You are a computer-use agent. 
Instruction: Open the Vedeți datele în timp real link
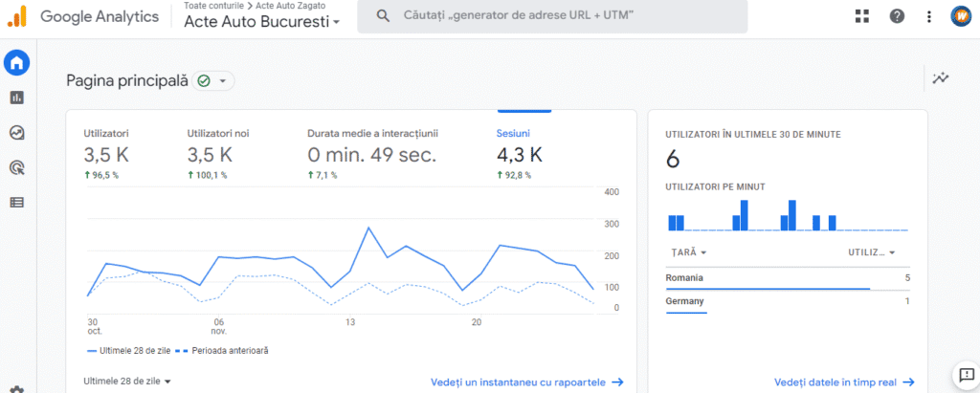point(844,382)
